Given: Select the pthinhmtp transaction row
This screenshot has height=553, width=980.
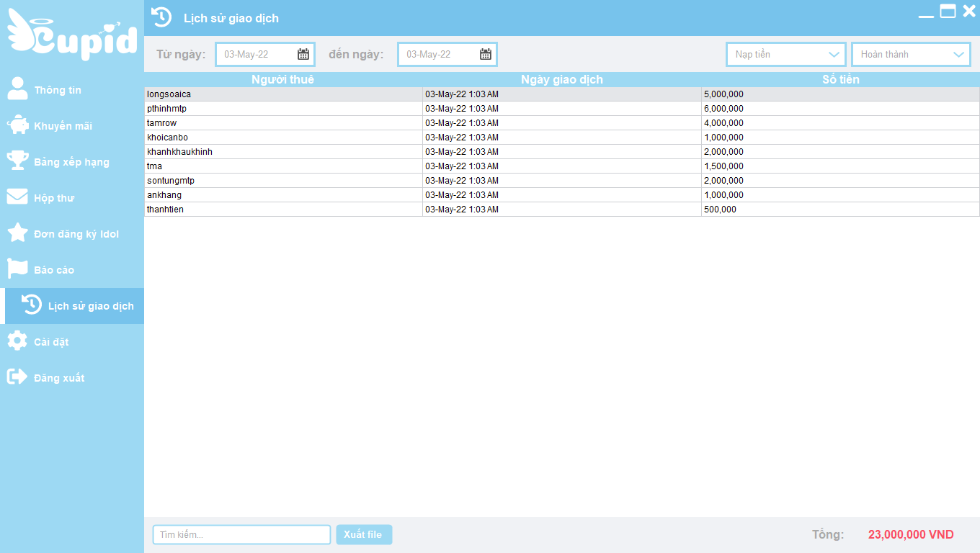Looking at the screenshot, I should pyautogui.click(x=282, y=109).
